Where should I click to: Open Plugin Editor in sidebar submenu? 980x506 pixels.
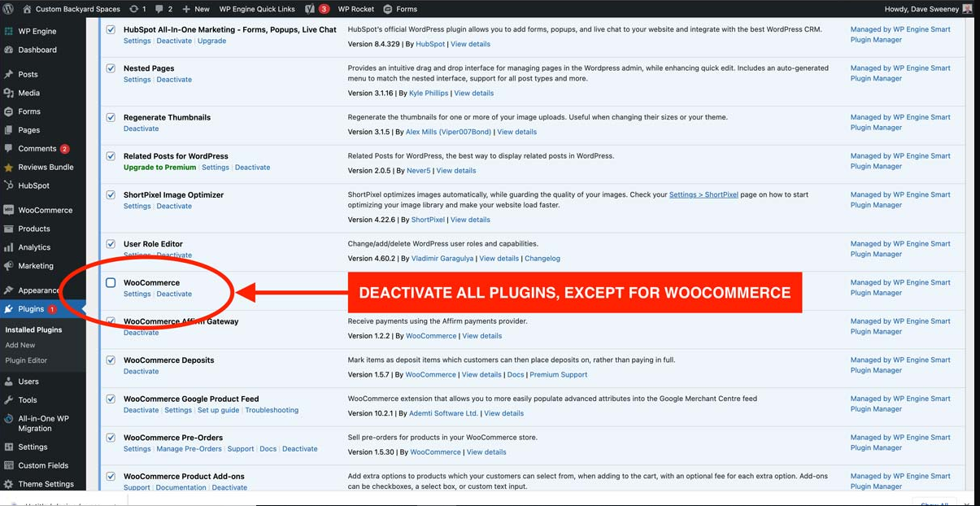(x=26, y=360)
